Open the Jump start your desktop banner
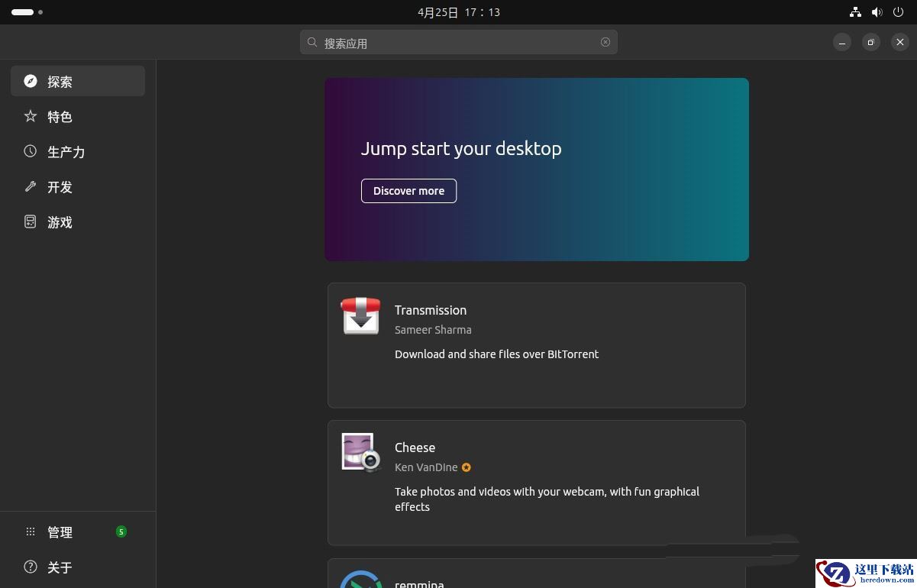This screenshot has height=588, width=917. [537, 170]
